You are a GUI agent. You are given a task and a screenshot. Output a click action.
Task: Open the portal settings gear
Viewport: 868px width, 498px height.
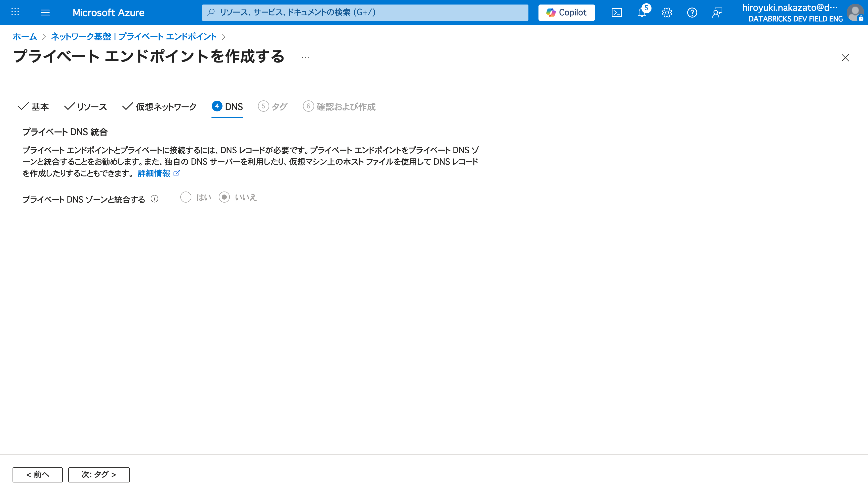[667, 13]
